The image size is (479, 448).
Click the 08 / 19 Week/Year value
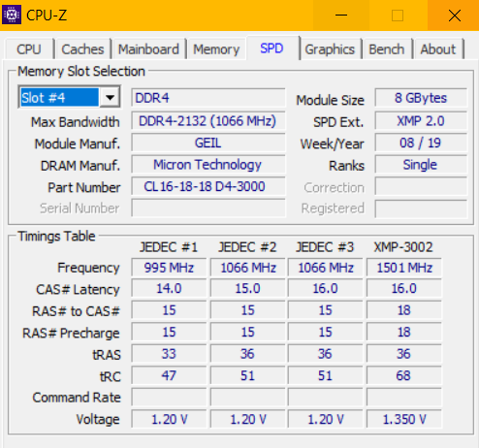(421, 143)
